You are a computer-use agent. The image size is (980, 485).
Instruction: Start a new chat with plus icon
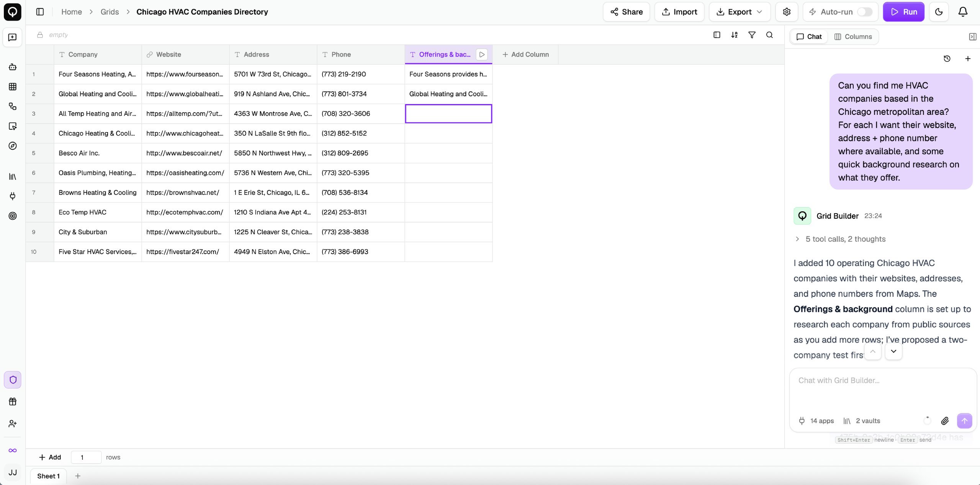click(968, 59)
